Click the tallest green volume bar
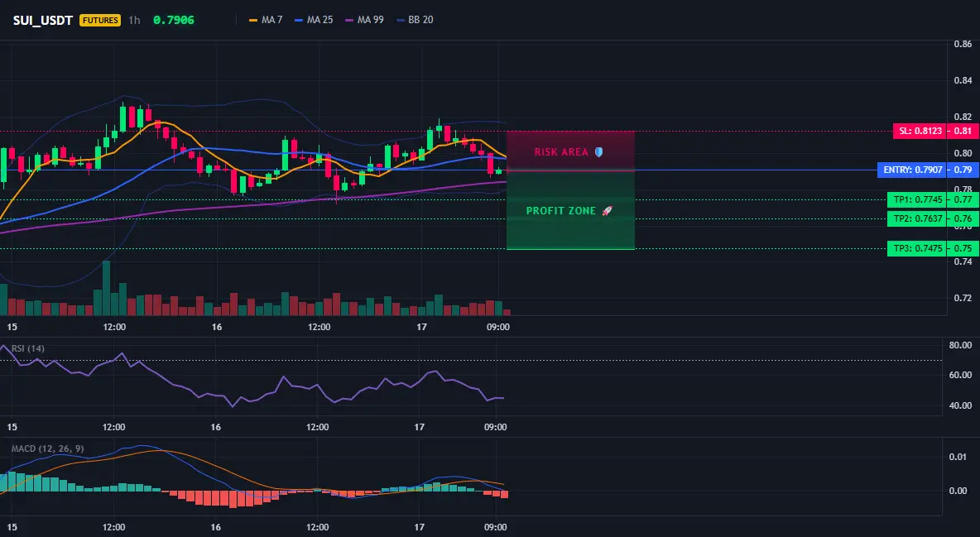 tap(106, 288)
